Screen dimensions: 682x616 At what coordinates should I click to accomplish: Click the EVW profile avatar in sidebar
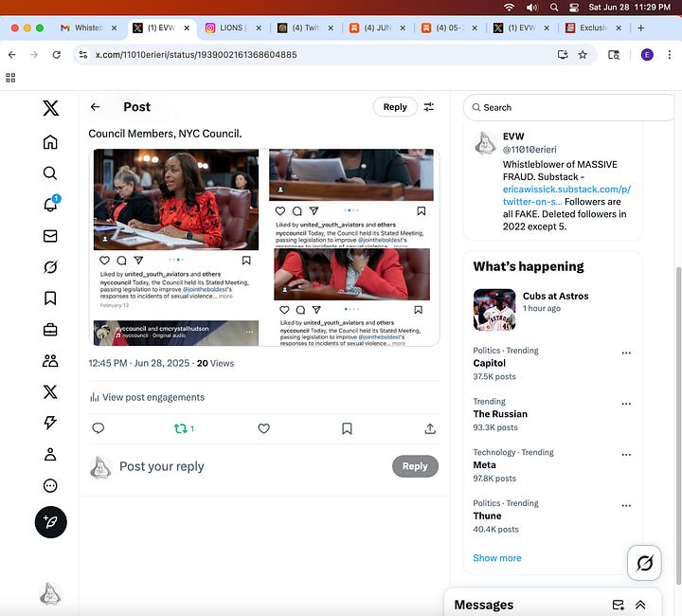pyautogui.click(x=485, y=143)
